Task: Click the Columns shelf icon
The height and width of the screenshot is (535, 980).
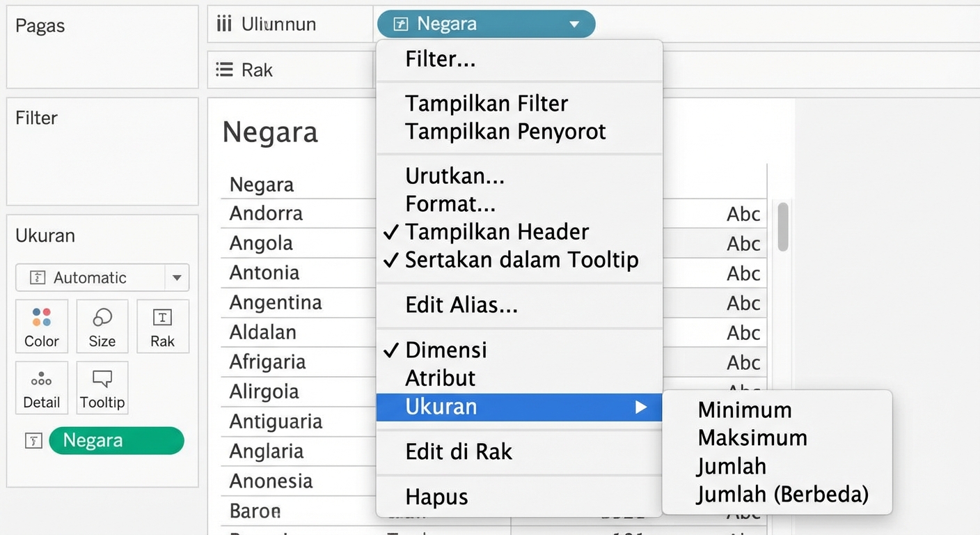Action: [223, 23]
